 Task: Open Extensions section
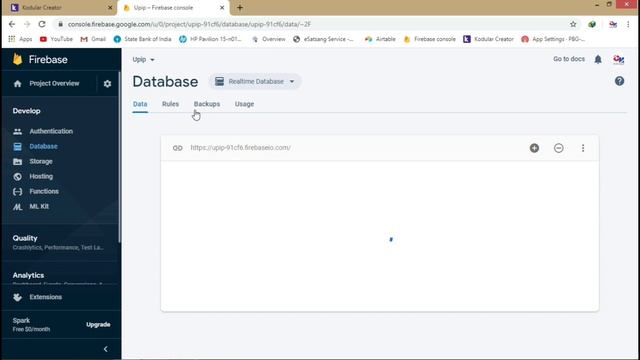coord(46,297)
